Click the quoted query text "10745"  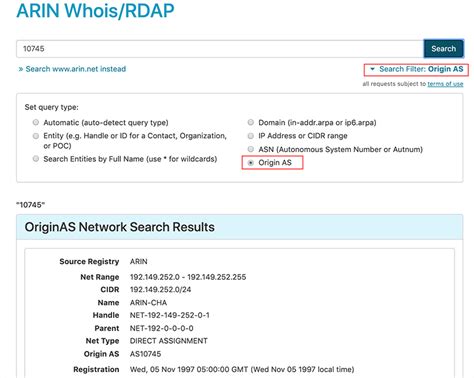click(x=30, y=205)
